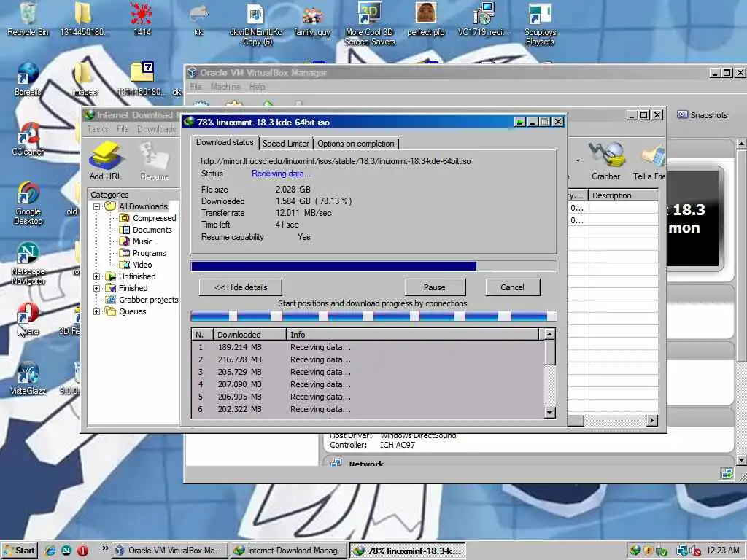
Task: Switch to Internet Download Manager taskbar button
Action: tap(289, 551)
